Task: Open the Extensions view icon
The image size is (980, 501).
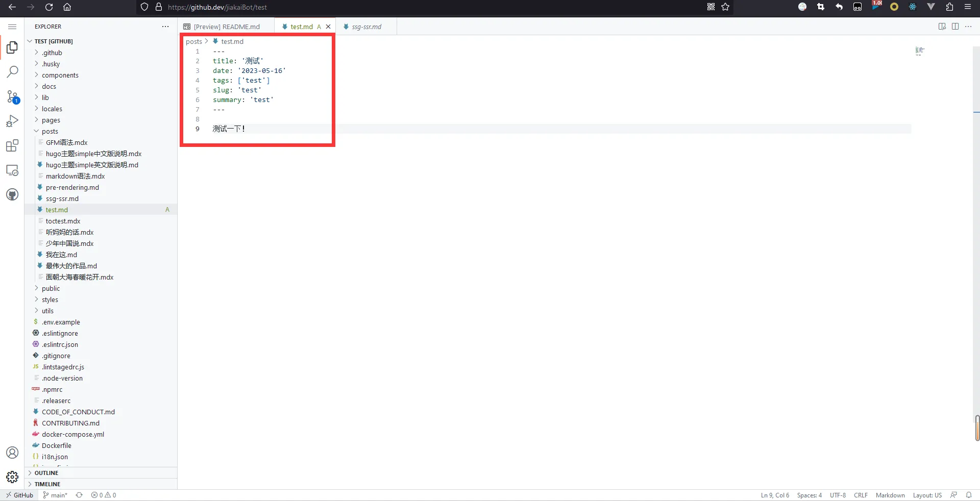Action: click(x=12, y=145)
